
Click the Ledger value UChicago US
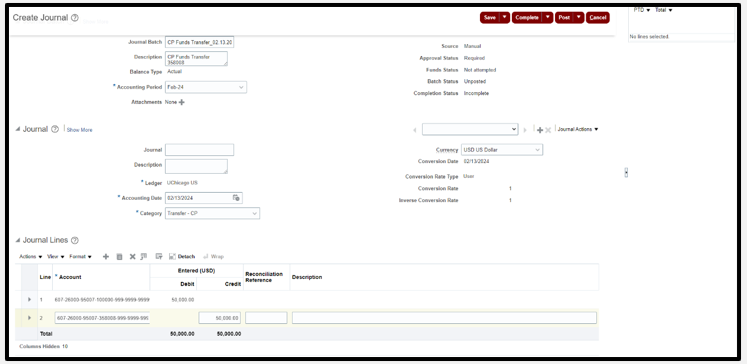coord(182,182)
